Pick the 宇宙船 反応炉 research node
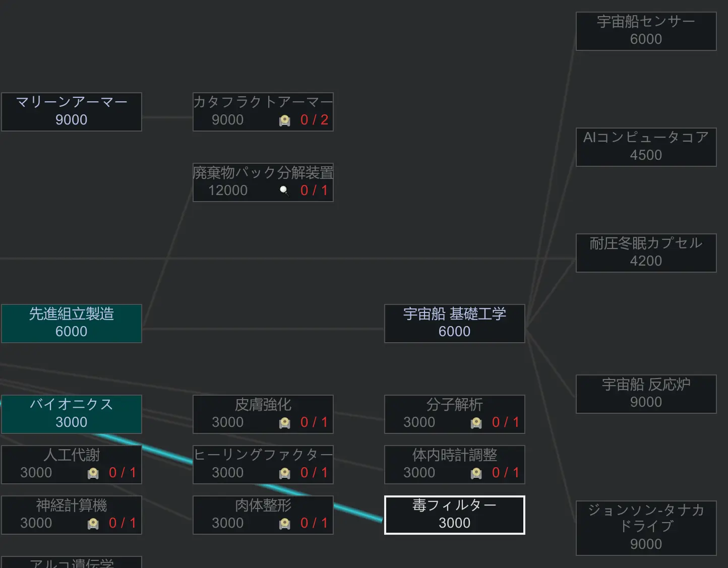 [646, 394]
